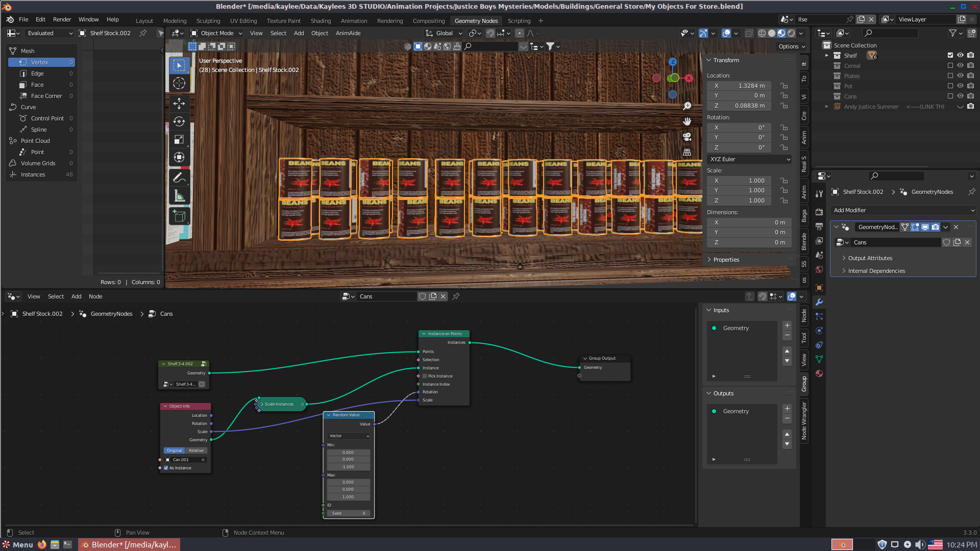
Task: Open viewport Options button
Action: (792, 46)
